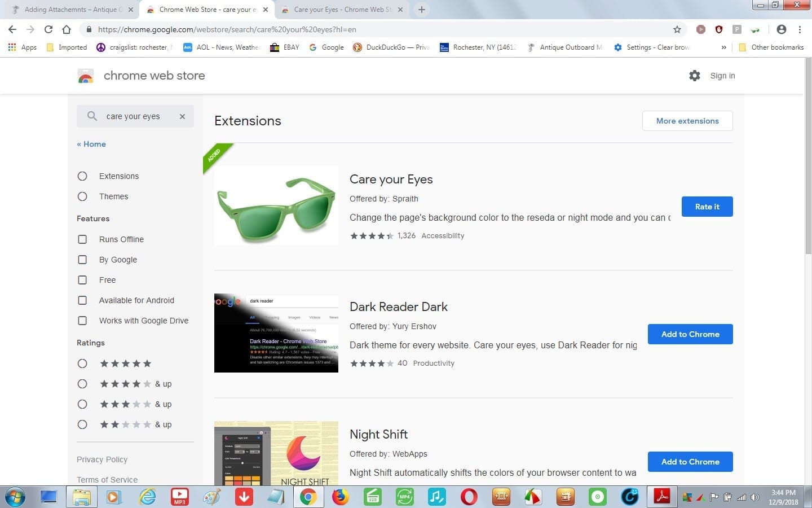Open the new tab with plus button
812x508 pixels.
421,10
